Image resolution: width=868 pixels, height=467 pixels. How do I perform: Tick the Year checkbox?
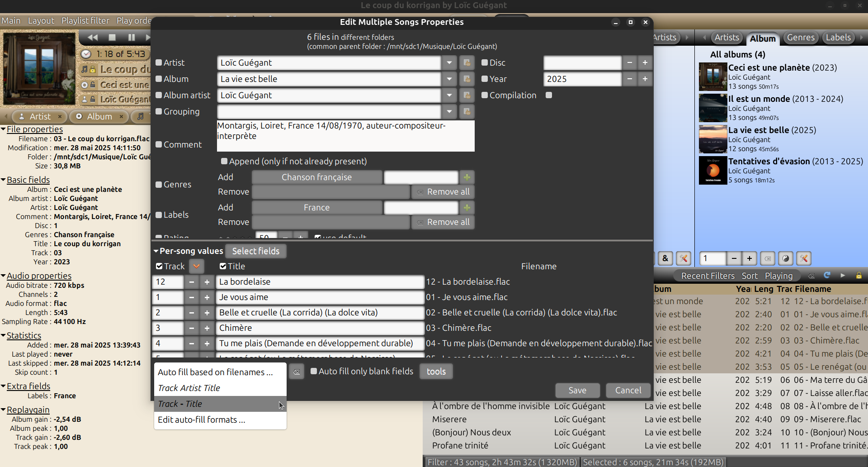485,79
